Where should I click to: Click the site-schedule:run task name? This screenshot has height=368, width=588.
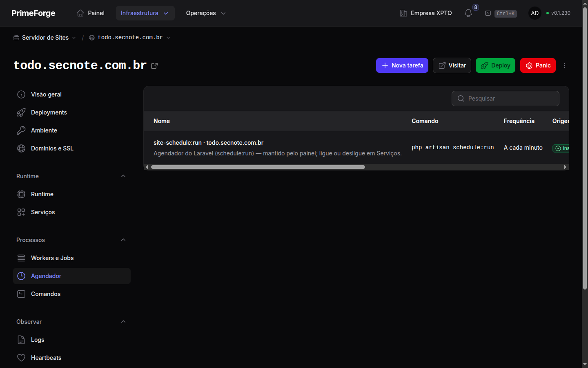[x=208, y=143]
